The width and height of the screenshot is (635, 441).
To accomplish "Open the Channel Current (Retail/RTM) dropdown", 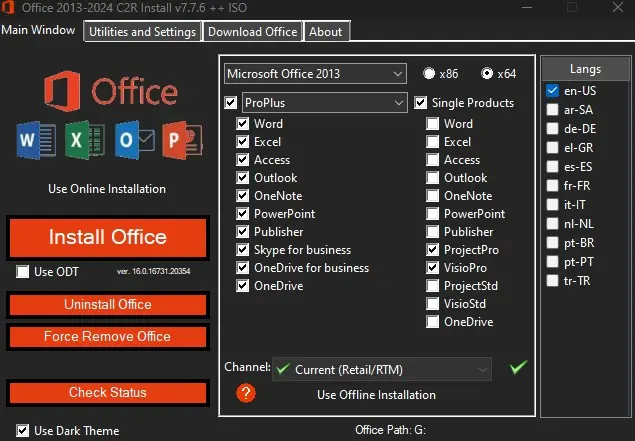I will 382,369.
